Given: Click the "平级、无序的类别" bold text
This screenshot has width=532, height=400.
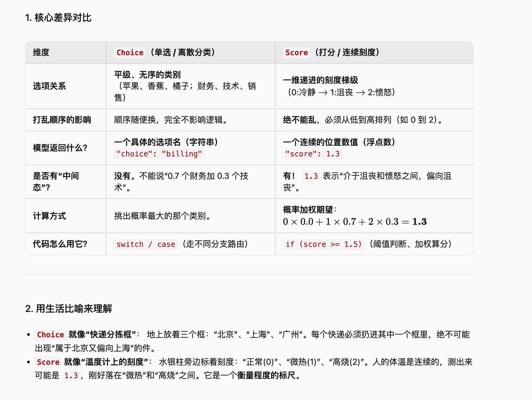Looking at the screenshot, I should (148, 75).
